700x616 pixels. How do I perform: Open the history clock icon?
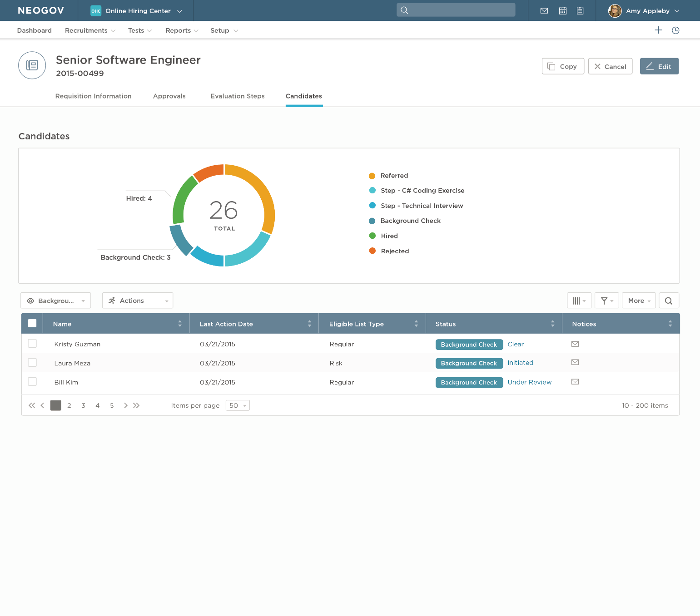coord(675,30)
